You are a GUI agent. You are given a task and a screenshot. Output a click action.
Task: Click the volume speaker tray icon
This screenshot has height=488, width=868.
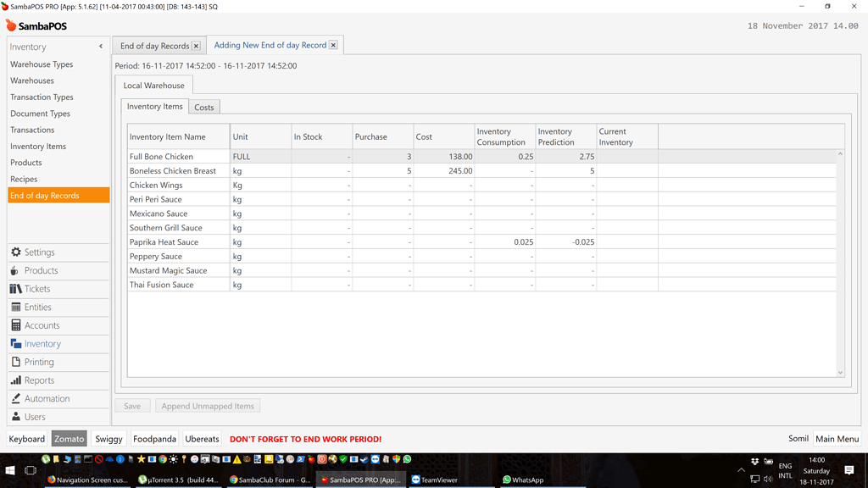768,480
